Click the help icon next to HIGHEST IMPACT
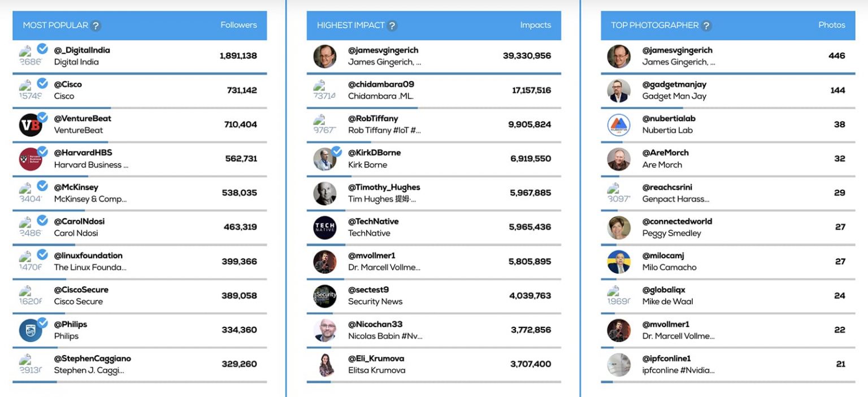 (x=392, y=25)
